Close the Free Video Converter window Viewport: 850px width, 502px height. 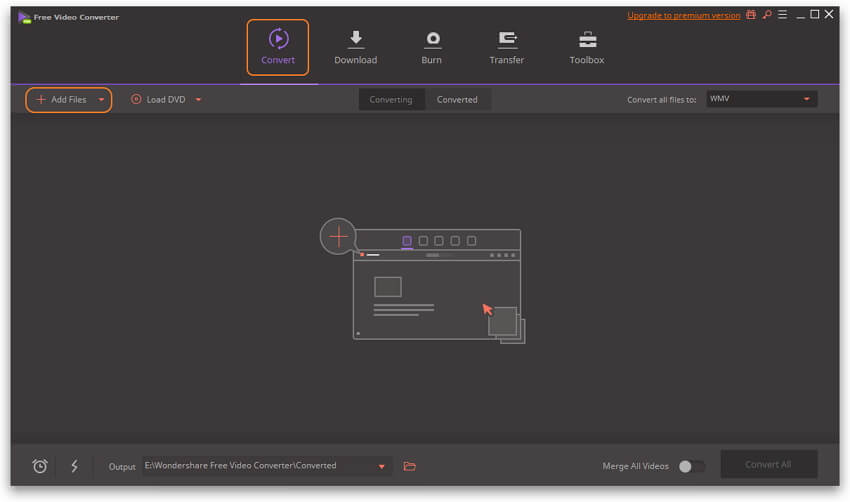pos(829,15)
